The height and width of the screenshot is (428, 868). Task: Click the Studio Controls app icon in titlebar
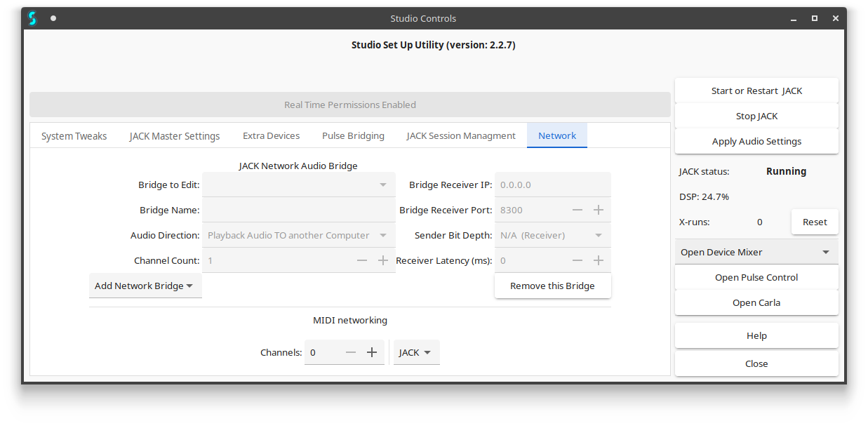click(x=32, y=18)
